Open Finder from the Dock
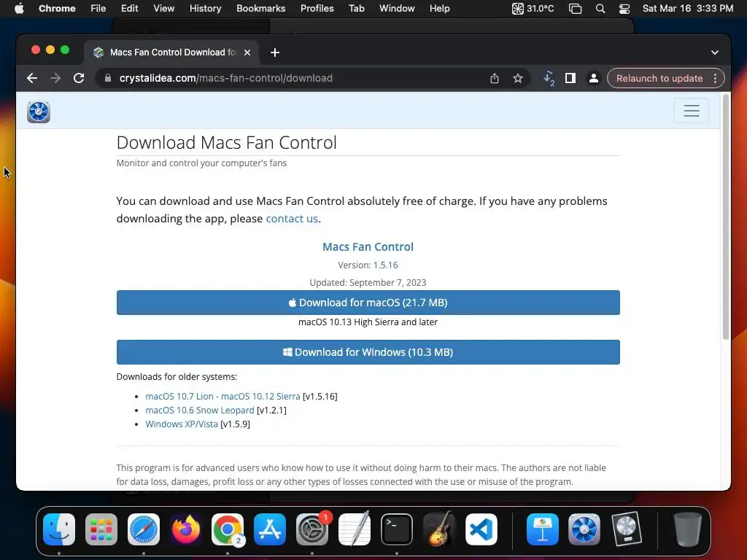The height and width of the screenshot is (560, 747). point(59,529)
